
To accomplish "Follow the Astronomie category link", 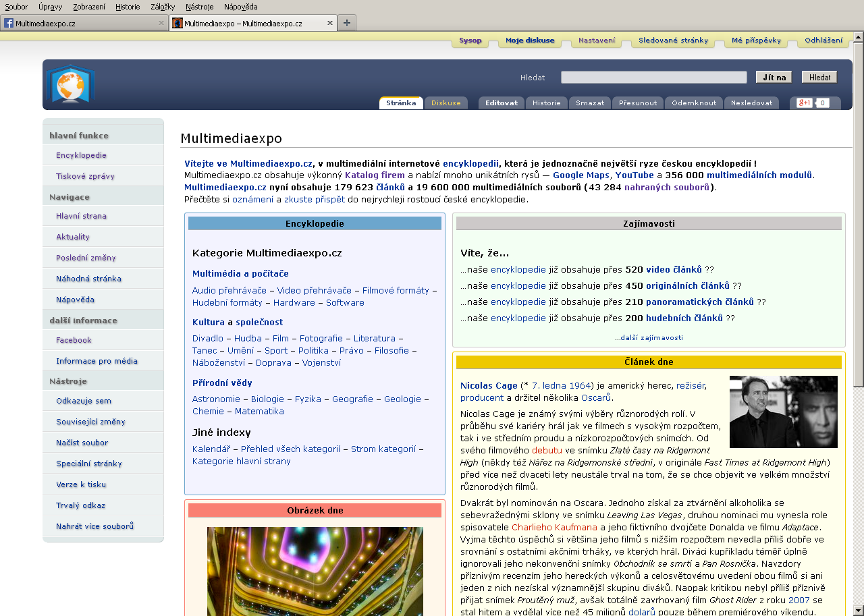I will 216,399.
